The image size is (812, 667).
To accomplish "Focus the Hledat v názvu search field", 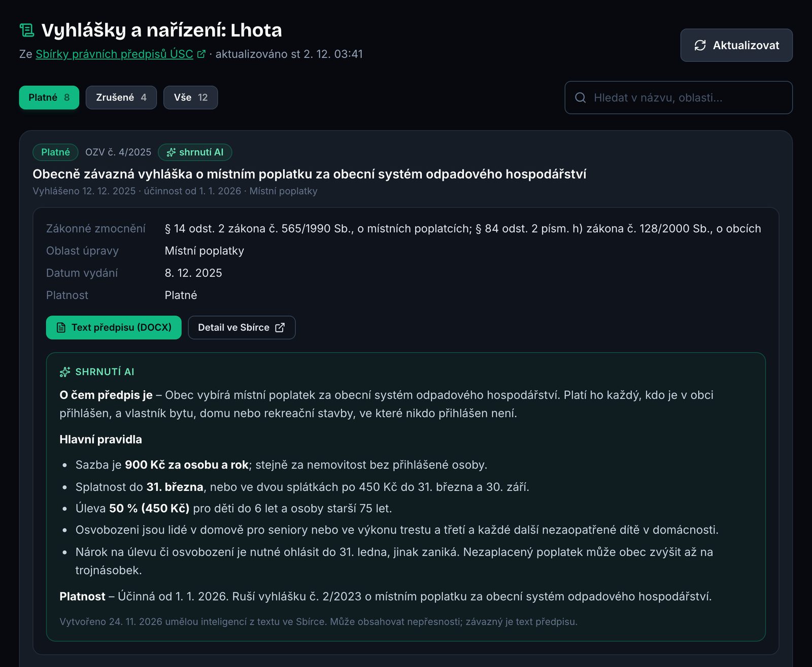I will click(x=679, y=97).
